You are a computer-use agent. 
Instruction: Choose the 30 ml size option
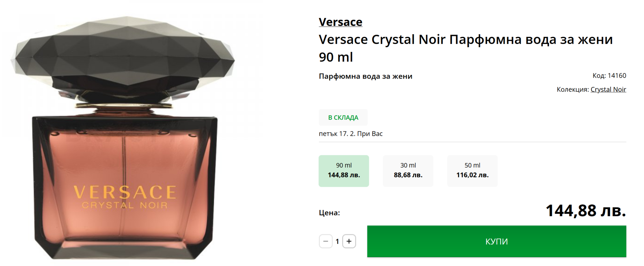[408, 171]
